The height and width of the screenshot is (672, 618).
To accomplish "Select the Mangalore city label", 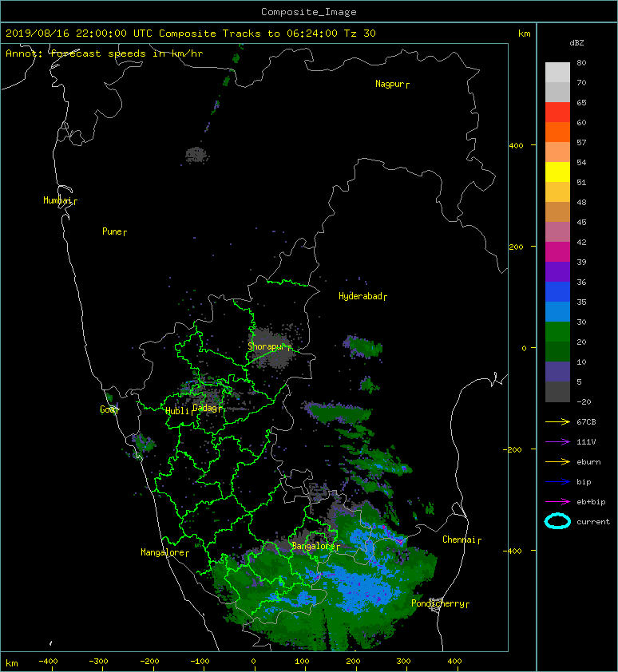I will pyautogui.click(x=163, y=552).
